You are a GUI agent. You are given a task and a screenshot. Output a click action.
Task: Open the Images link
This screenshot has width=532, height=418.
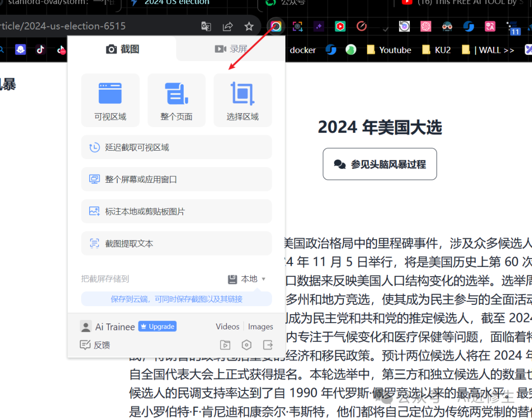coord(260,326)
